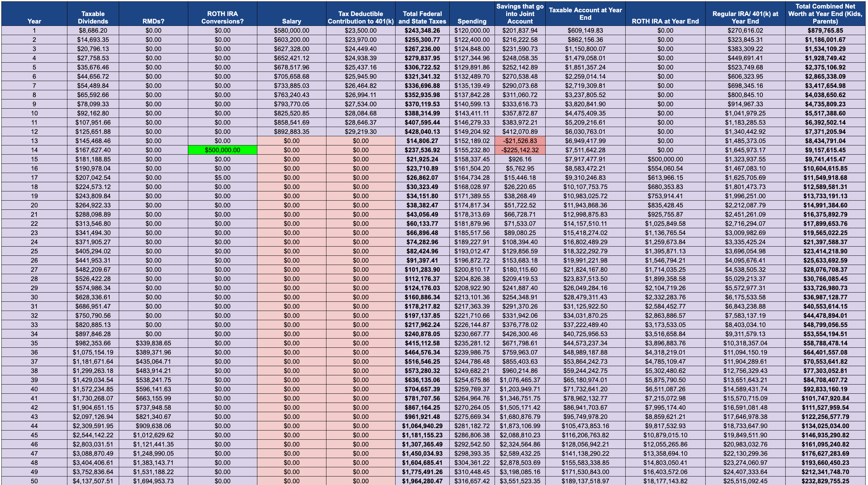Viewport: 868px width, 485px height.
Task: Select the $1,964,280.47 taxes cell
Action: [422, 481]
